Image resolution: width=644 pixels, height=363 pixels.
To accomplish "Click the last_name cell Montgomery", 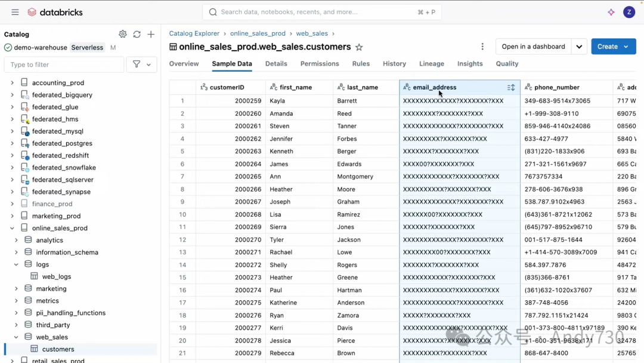I will 366,176.
